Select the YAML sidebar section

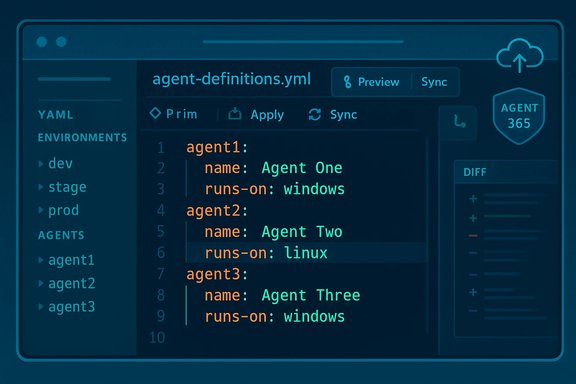point(55,115)
